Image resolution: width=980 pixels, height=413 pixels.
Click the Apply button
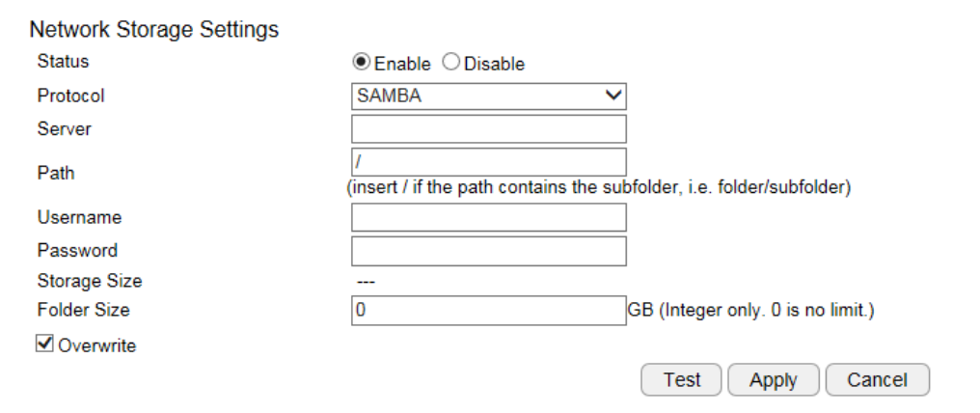click(x=773, y=380)
